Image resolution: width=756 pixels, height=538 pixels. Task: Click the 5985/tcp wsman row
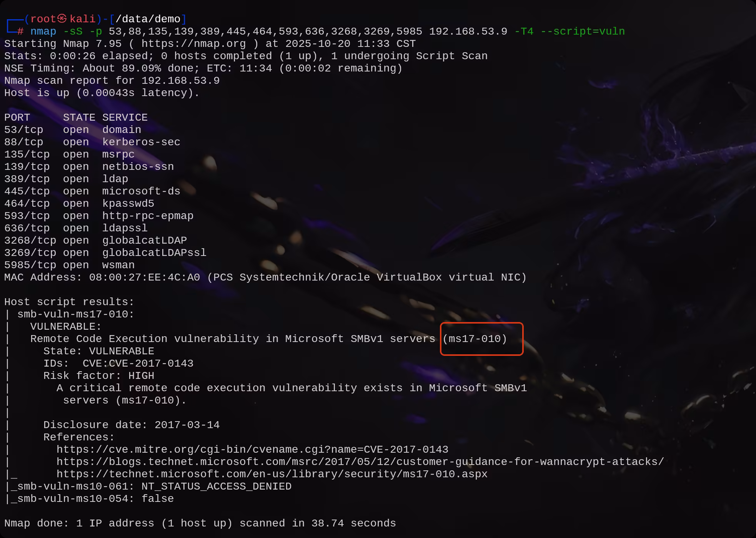coord(70,265)
